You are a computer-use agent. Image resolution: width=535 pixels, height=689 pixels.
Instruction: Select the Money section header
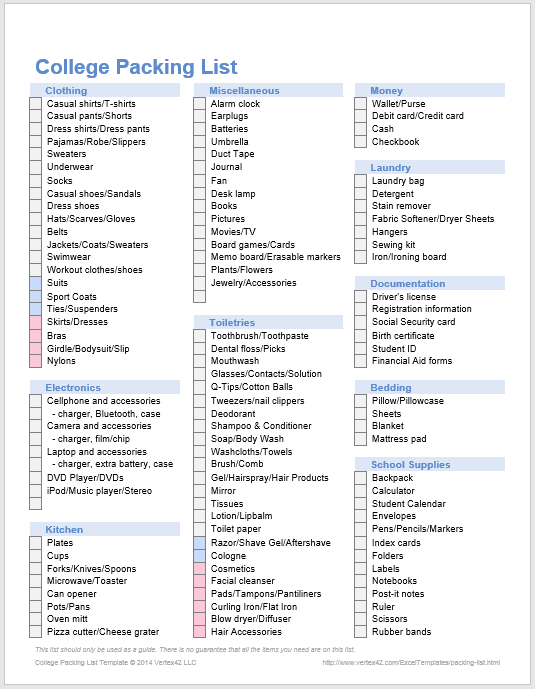tap(430, 91)
